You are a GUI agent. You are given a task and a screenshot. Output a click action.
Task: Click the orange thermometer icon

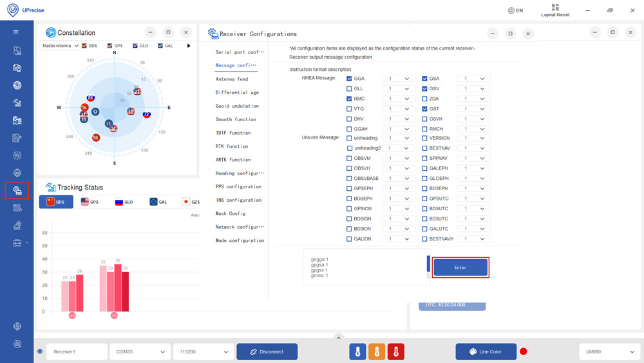[x=377, y=351]
